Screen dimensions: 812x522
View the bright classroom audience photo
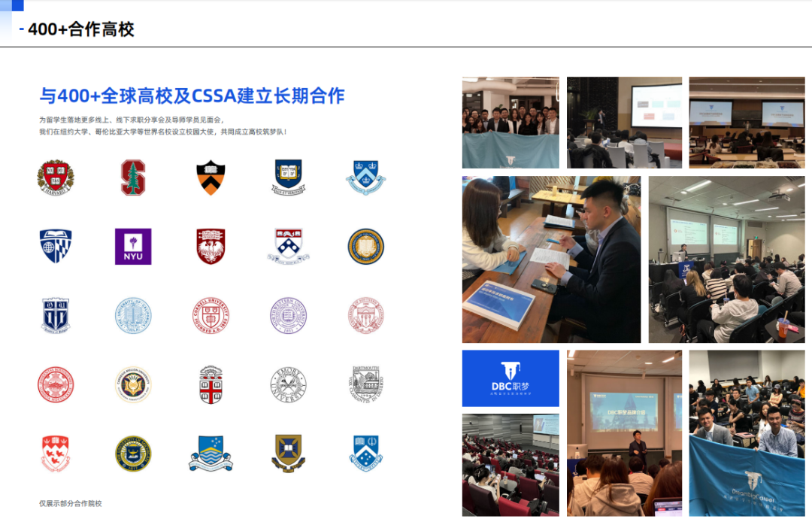click(x=726, y=259)
